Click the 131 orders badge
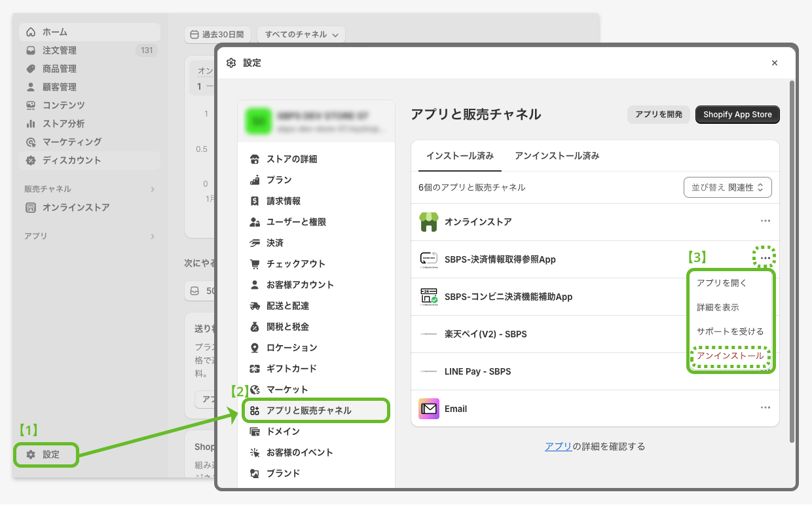Viewport: 812px width, 505px height. pyautogui.click(x=146, y=50)
